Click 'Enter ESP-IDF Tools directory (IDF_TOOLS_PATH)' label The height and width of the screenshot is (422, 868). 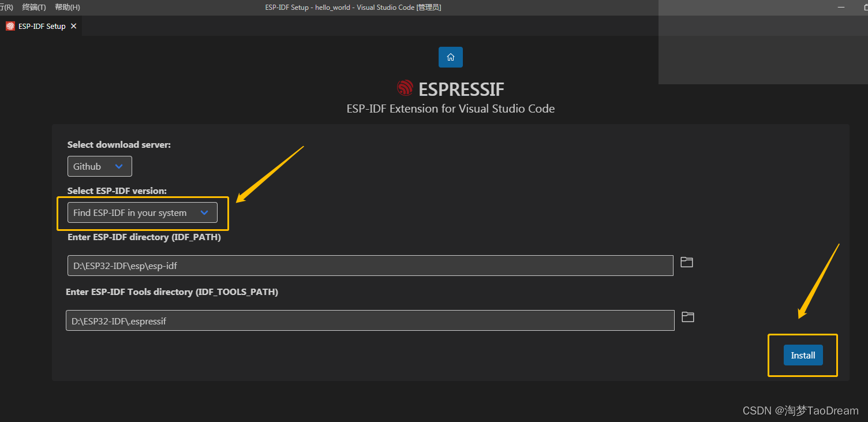click(x=172, y=292)
